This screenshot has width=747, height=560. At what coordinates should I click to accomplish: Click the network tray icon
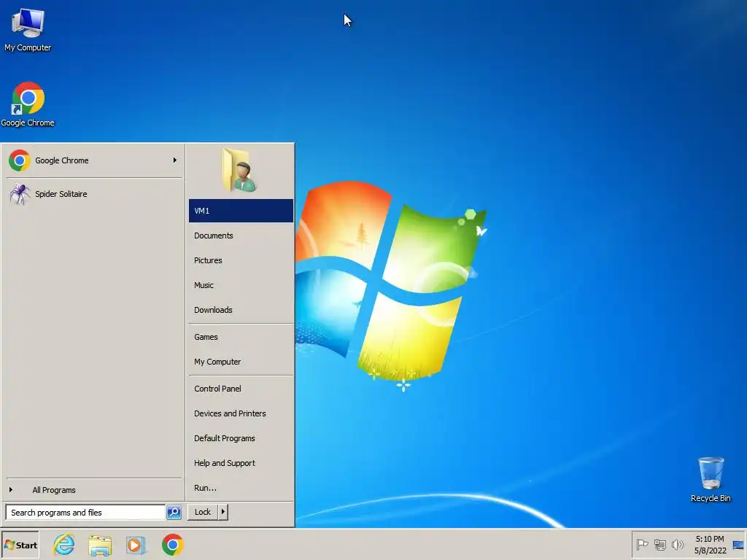tap(659, 544)
